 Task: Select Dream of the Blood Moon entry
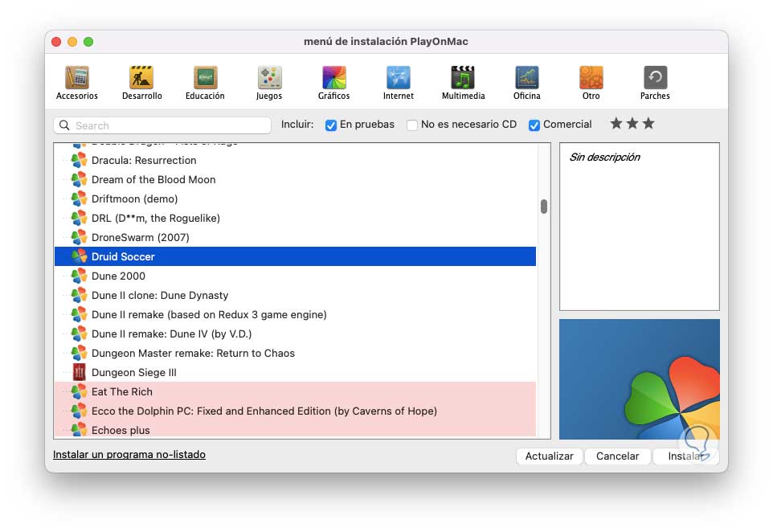pos(295,179)
